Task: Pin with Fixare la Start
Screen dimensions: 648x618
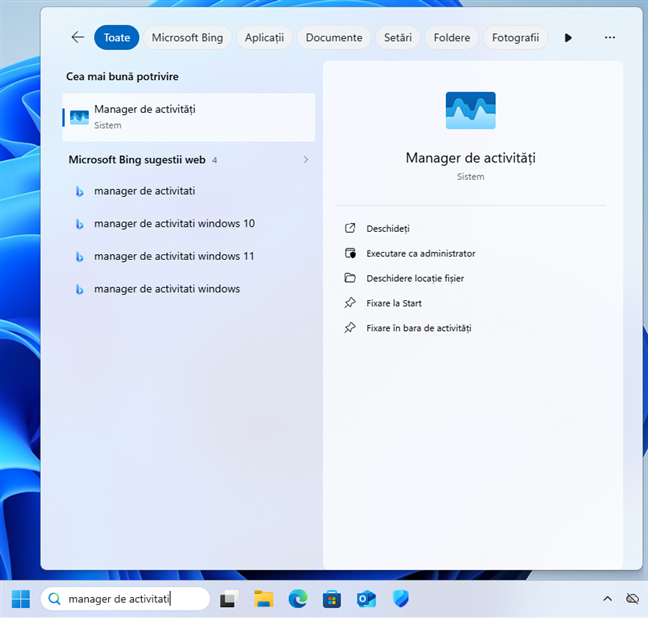Action: [x=394, y=303]
